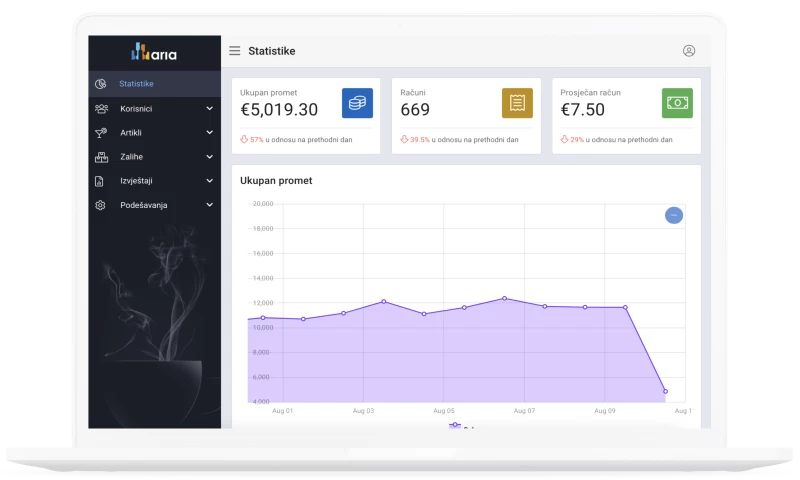Click the Zalihe stock boxes icon
This screenshot has height=480, width=800.
[101, 157]
